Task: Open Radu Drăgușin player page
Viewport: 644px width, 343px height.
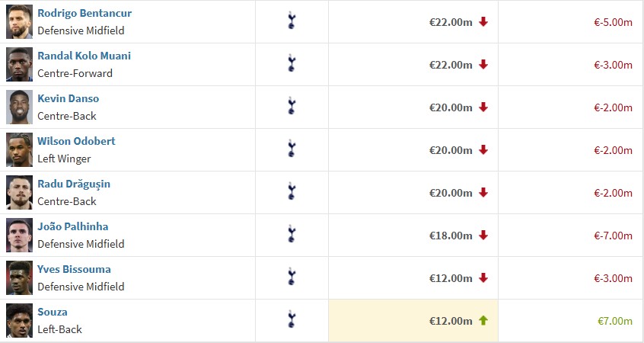Action: point(74,184)
